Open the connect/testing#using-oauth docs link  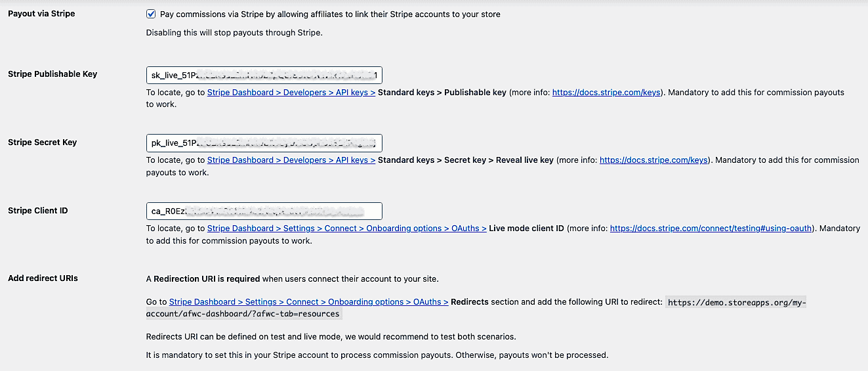pos(711,229)
